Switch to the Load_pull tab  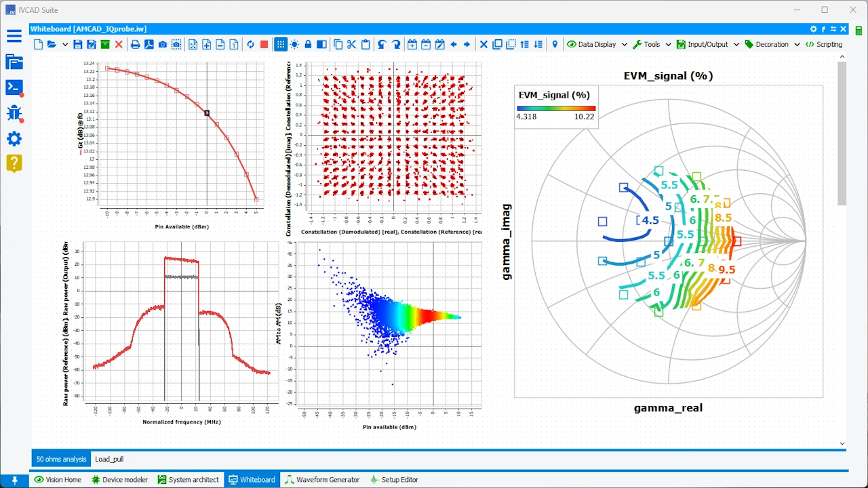point(108,459)
